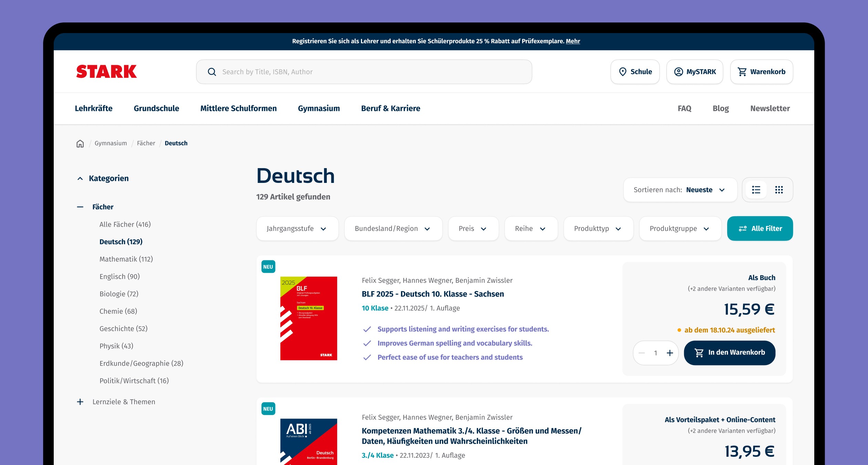The width and height of the screenshot is (868, 465).
Task: Click the STARK logo
Action: pos(106,72)
